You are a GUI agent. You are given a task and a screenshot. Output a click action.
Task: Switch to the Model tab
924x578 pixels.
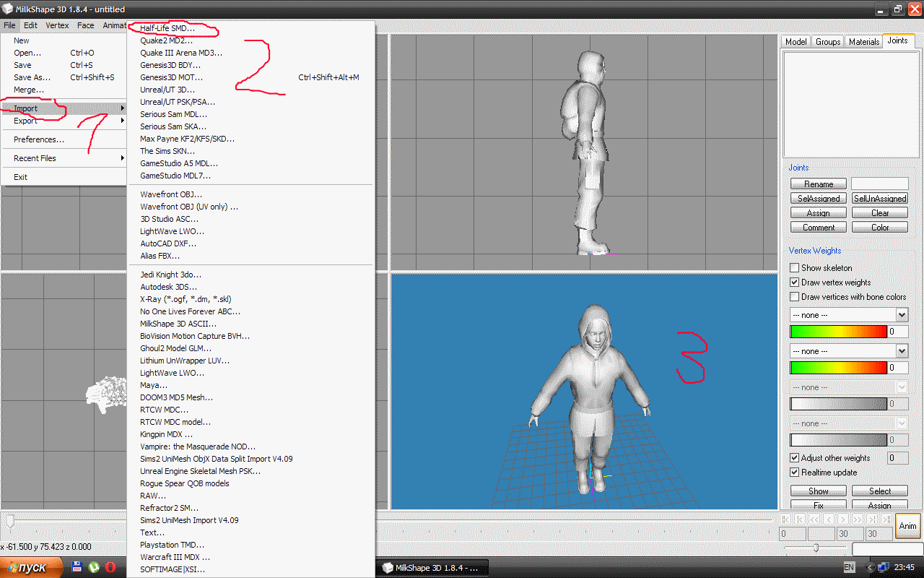[x=796, y=41]
